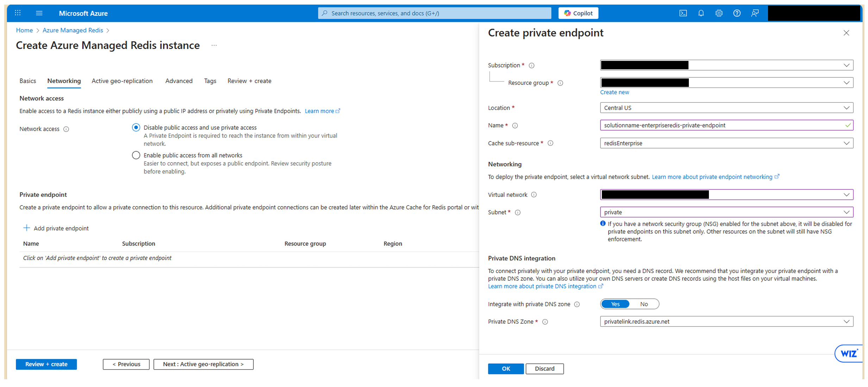Switch to the Active geo-replication tab
Screen dimensions: 868x387
[x=122, y=81]
